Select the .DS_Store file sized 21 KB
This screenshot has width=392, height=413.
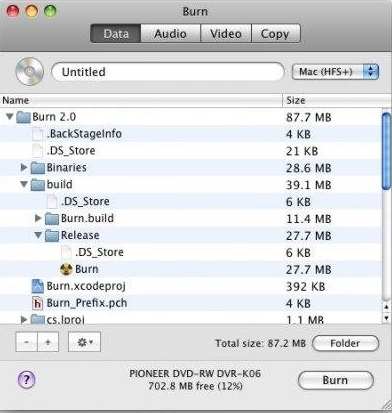pyautogui.click(x=71, y=151)
